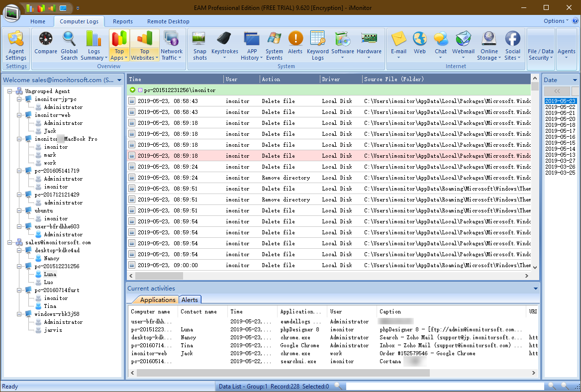The image size is (581, 392).
Task: View System Events
Action: pos(274,46)
